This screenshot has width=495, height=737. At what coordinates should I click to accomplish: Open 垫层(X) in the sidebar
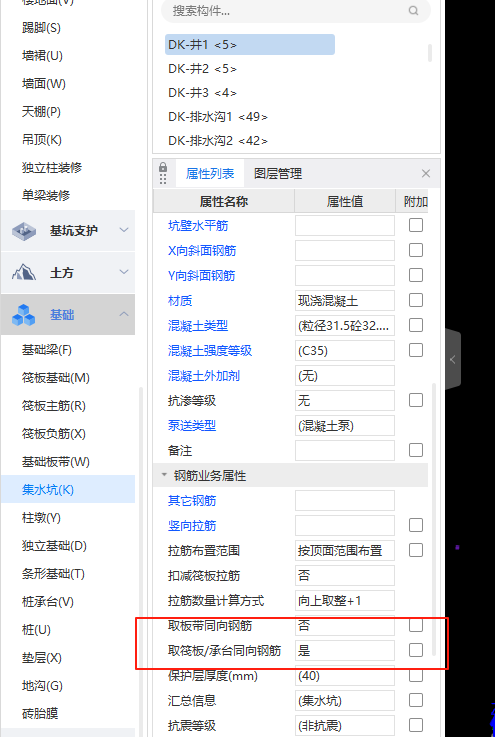point(42,657)
